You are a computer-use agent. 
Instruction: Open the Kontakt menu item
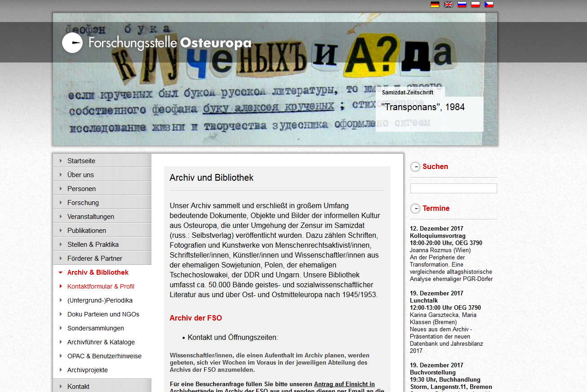(x=78, y=386)
